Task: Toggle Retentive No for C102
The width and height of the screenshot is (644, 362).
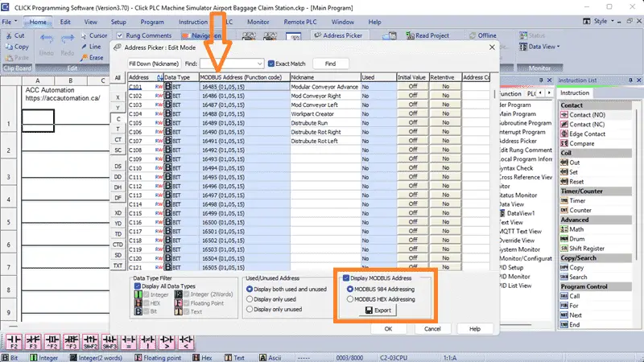Action: coord(446,95)
